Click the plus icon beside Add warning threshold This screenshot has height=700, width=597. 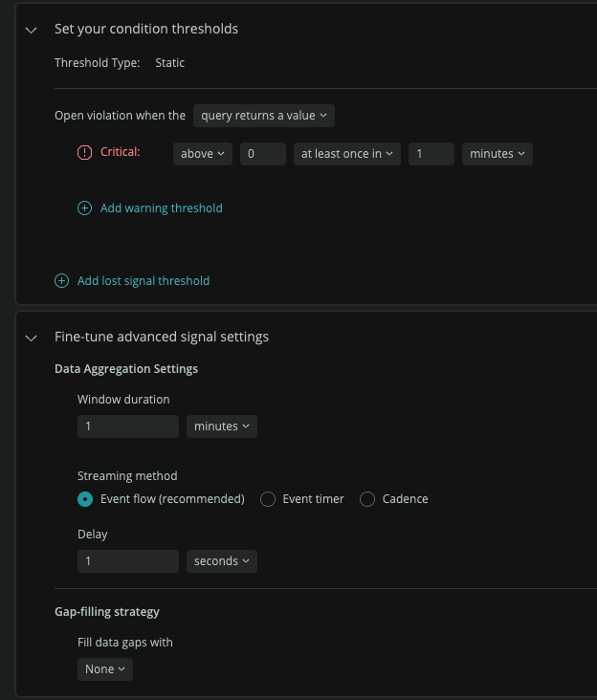click(x=85, y=208)
